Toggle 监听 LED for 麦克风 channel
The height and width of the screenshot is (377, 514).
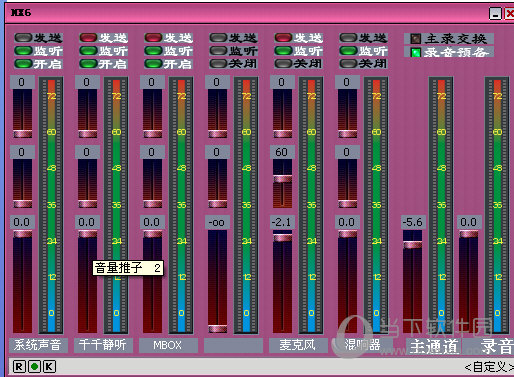coord(283,51)
